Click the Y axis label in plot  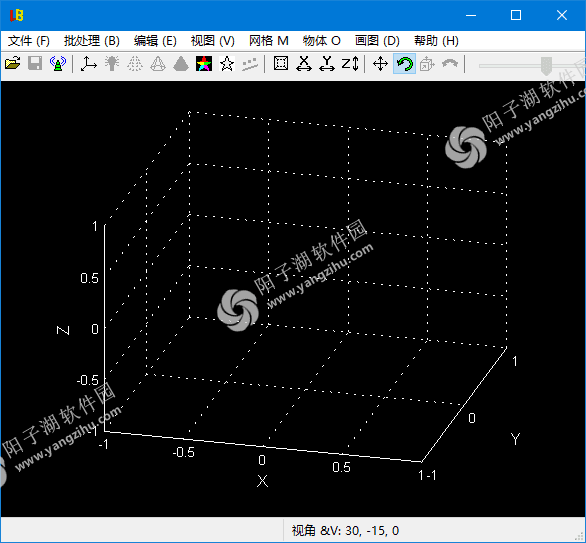pyautogui.click(x=516, y=439)
